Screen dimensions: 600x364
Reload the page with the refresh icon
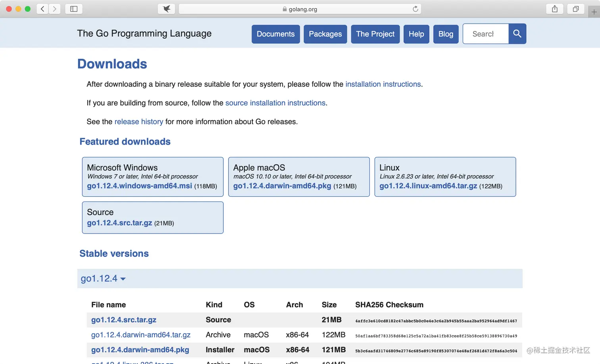[415, 9]
